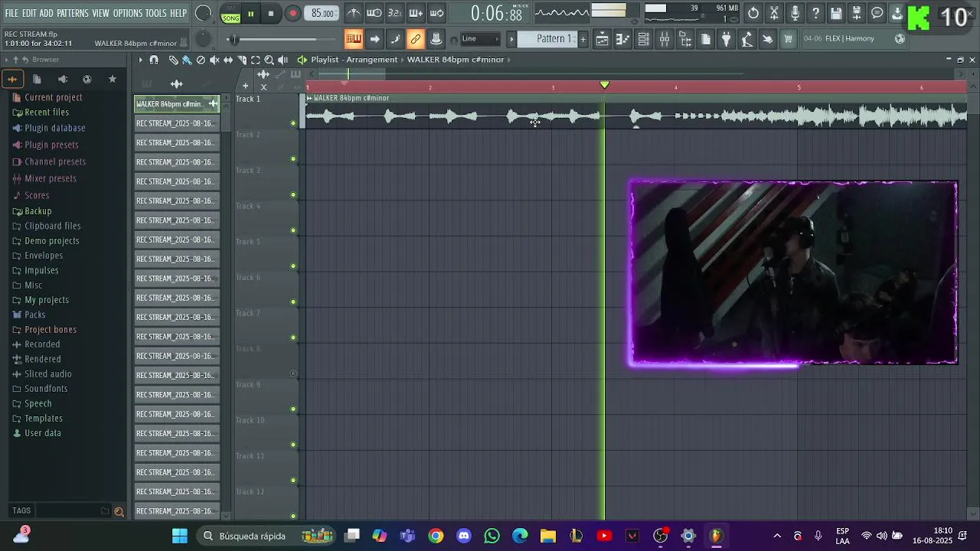This screenshot has height=551, width=980.
Task: Open the Channel rack view icon
Action: tap(644, 39)
